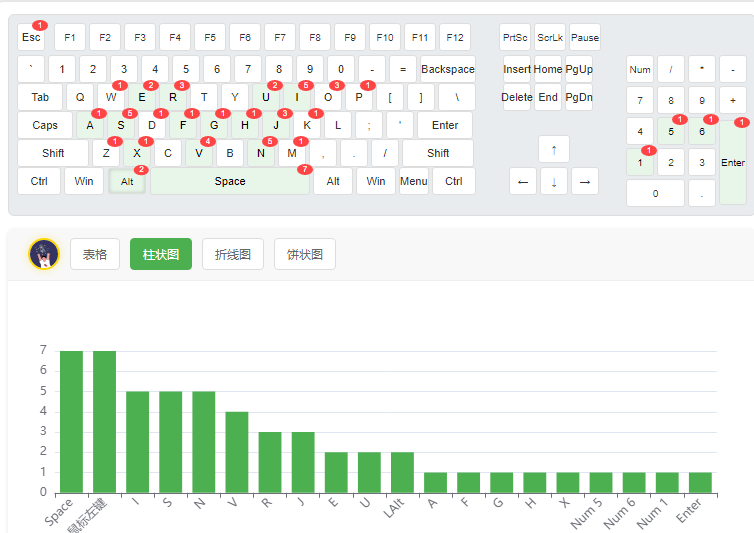Open the 折线图 tab
Viewport: 754px width, 533px height.
(233, 254)
